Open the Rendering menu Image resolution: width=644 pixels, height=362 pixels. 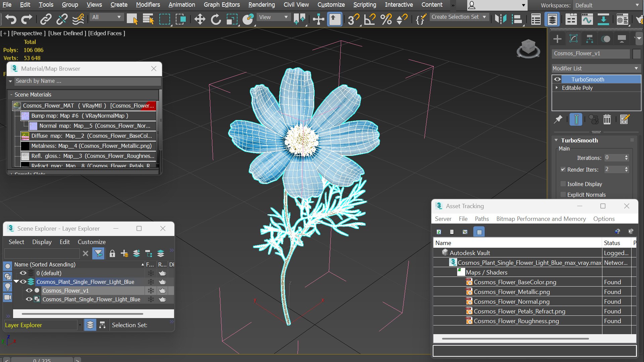(x=261, y=5)
